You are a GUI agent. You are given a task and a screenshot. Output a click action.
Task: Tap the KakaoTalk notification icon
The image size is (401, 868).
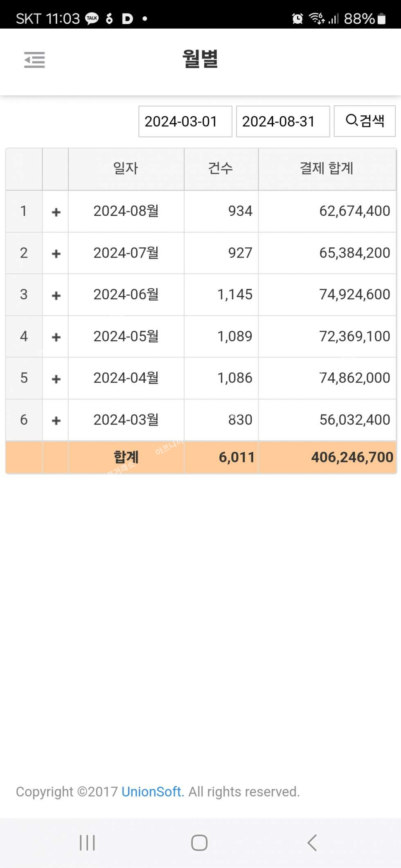pyautogui.click(x=92, y=18)
